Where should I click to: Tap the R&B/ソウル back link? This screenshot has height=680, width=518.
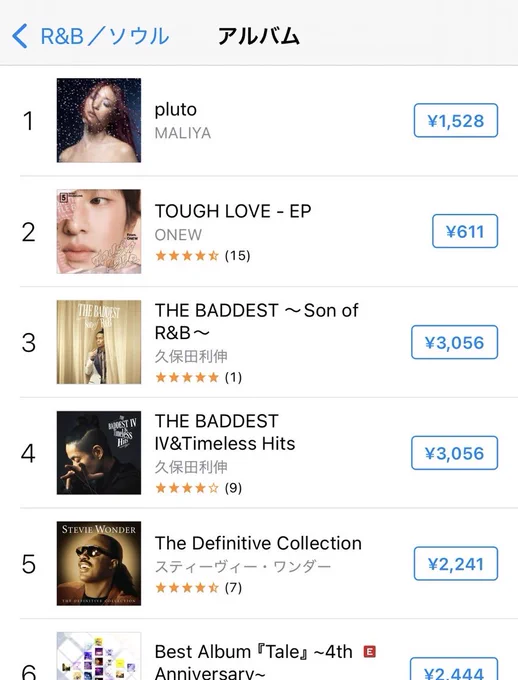tap(105, 36)
